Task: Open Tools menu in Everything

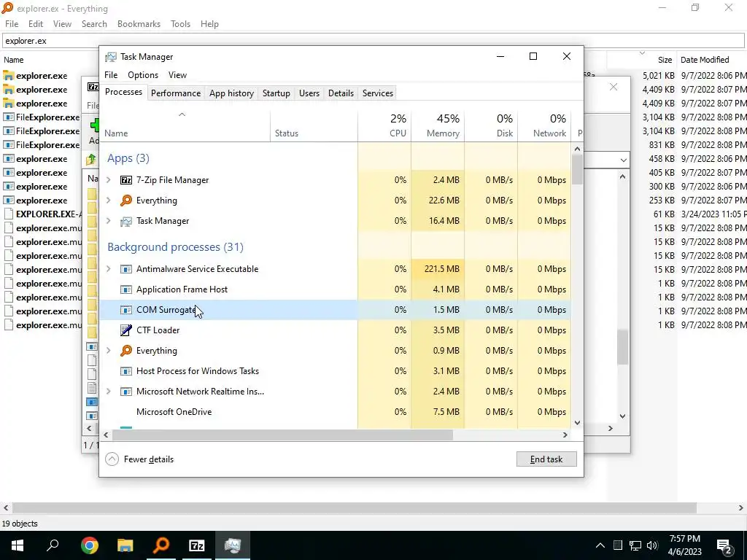Action: pos(181,24)
